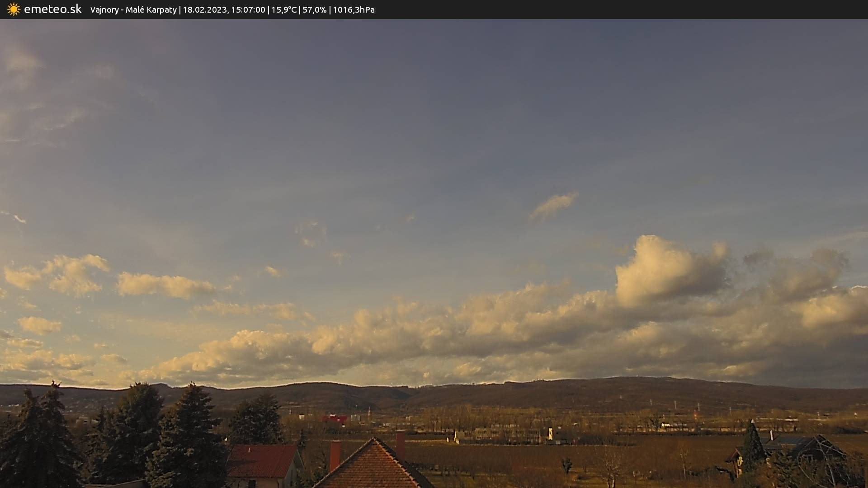Screen dimensions: 868x488
Task: Click the small isolated cloud mid-sky
Action: click(554, 205)
